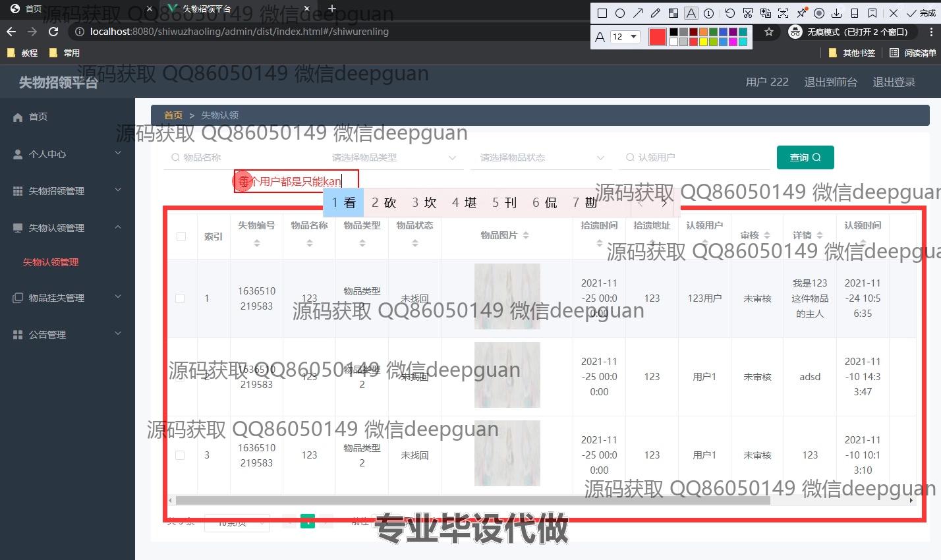Image resolution: width=941 pixels, height=560 pixels.
Task: Open a new browser tab
Action: pyautogui.click(x=331, y=9)
